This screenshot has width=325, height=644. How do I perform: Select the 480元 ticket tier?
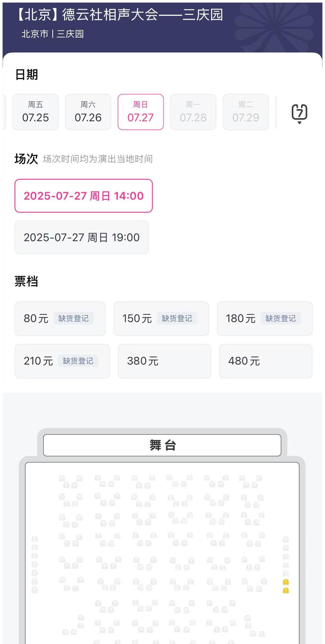266,361
